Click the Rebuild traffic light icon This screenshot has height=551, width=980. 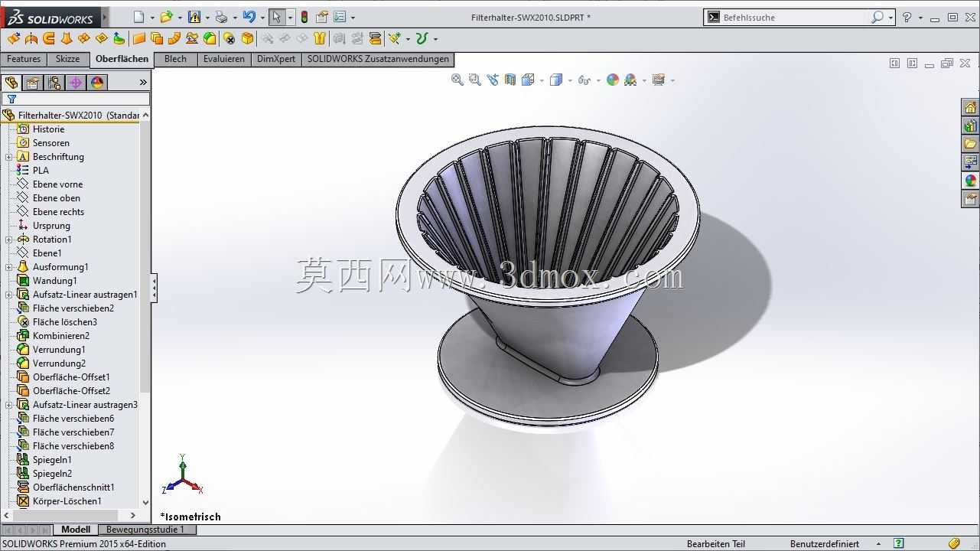(x=304, y=17)
